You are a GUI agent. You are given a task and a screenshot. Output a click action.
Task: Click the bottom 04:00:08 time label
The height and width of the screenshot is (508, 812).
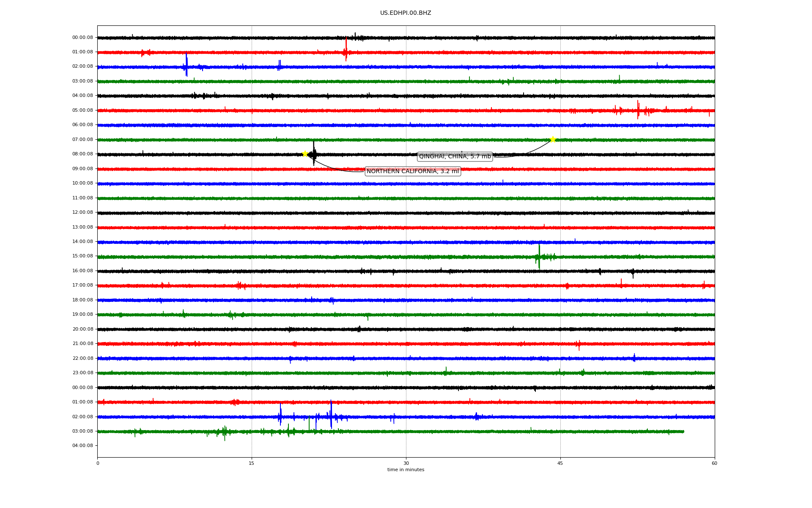(82, 445)
